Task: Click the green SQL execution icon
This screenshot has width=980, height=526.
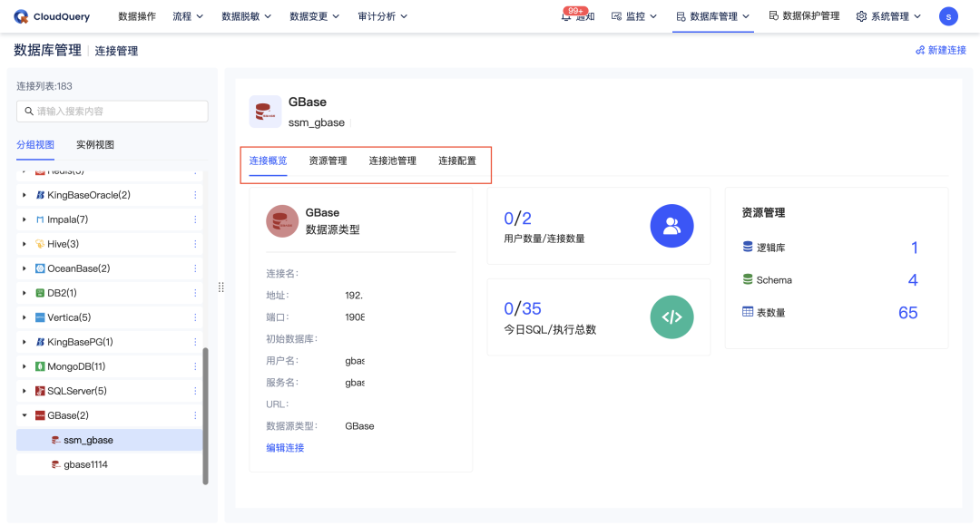Action: tap(671, 317)
